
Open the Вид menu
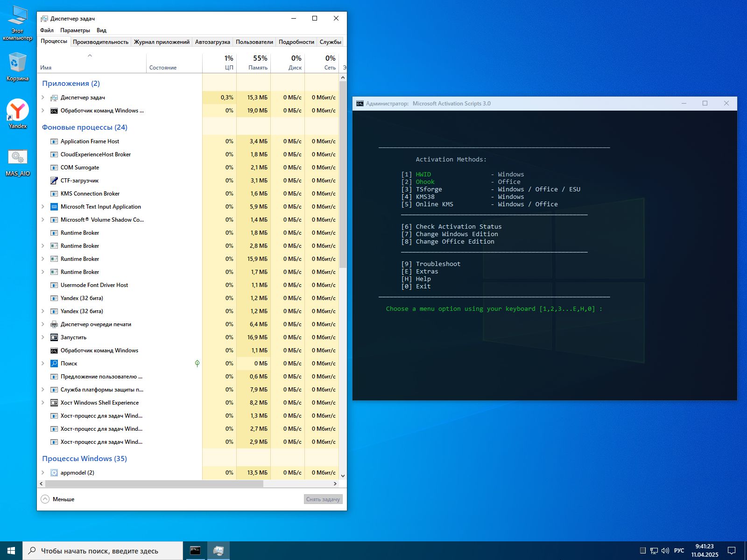101,30
